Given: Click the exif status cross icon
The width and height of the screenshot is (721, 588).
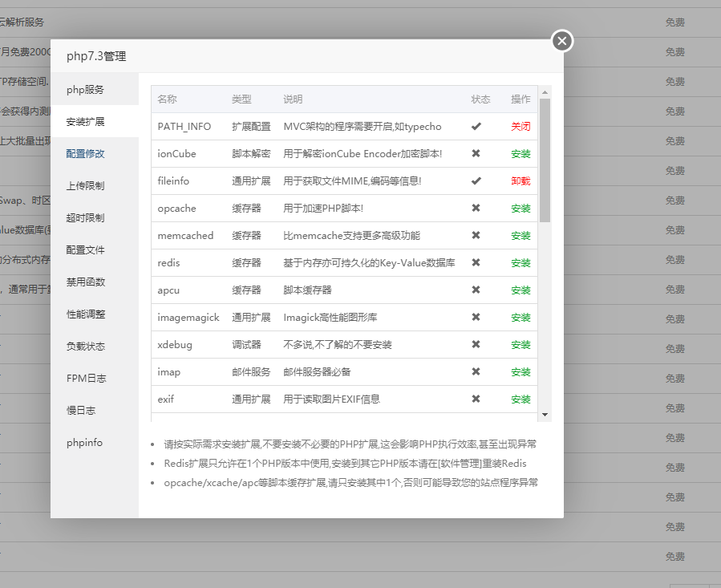Looking at the screenshot, I should pyautogui.click(x=476, y=399).
